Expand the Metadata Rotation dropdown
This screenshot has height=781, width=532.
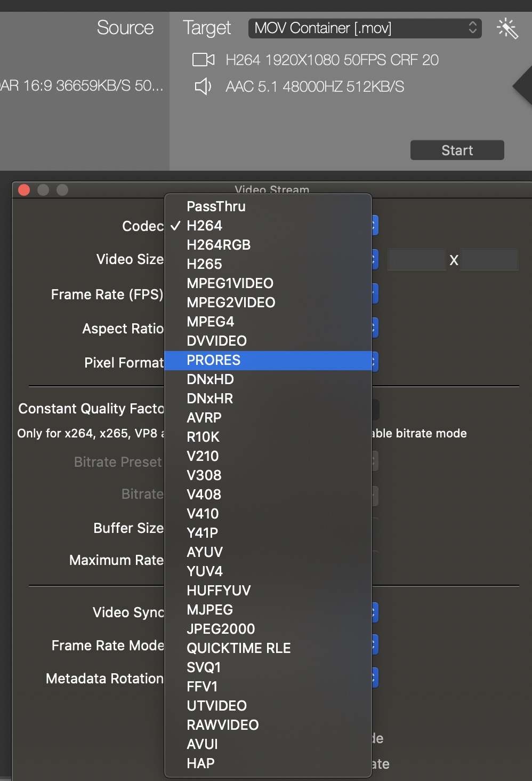(375, 678)
